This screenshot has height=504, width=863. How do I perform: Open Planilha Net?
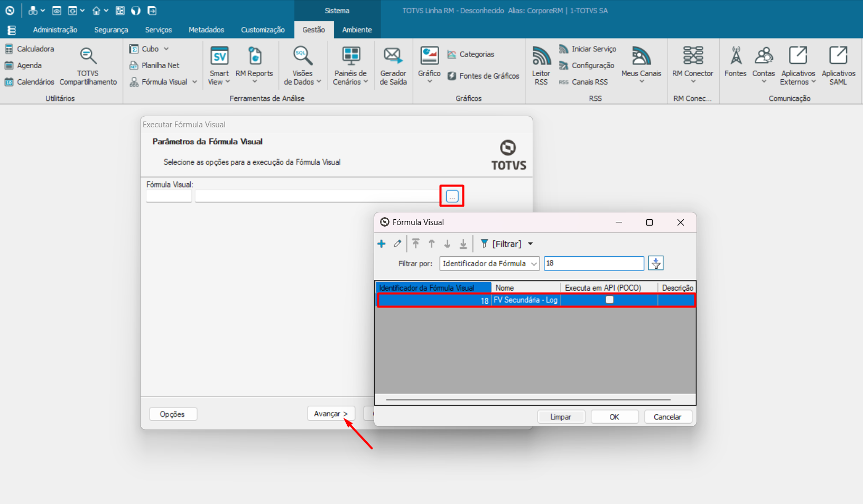154,66
